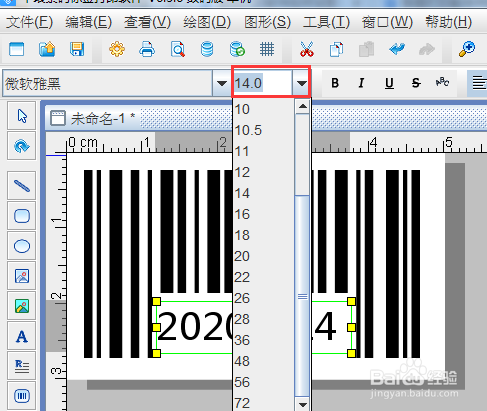Choose font size 12 from list

264,172
